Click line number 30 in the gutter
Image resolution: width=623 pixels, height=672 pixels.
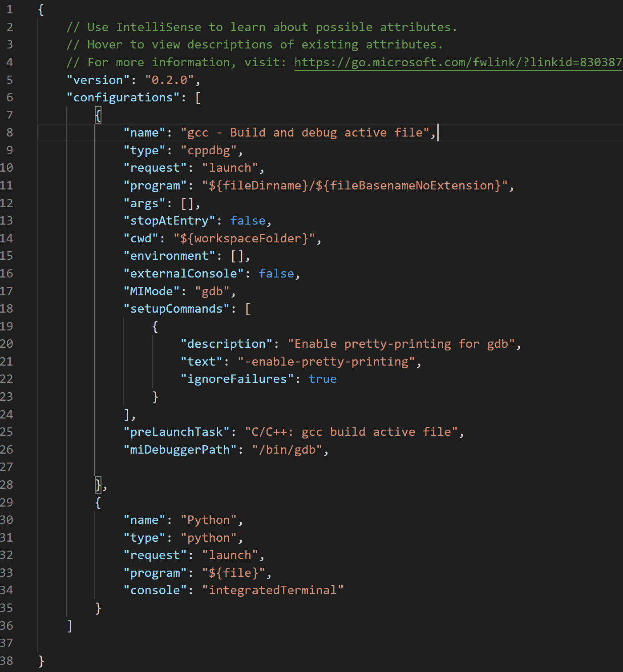click(7, 519)
